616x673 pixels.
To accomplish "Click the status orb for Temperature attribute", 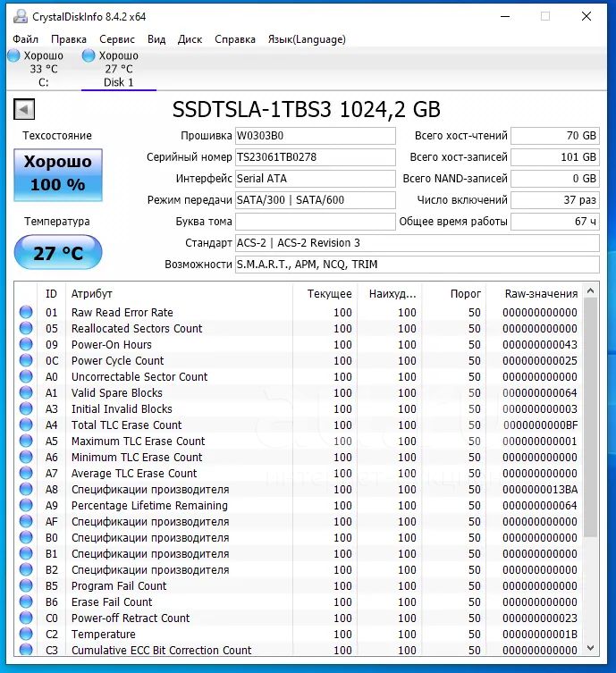I will click(x=26, y=634).
